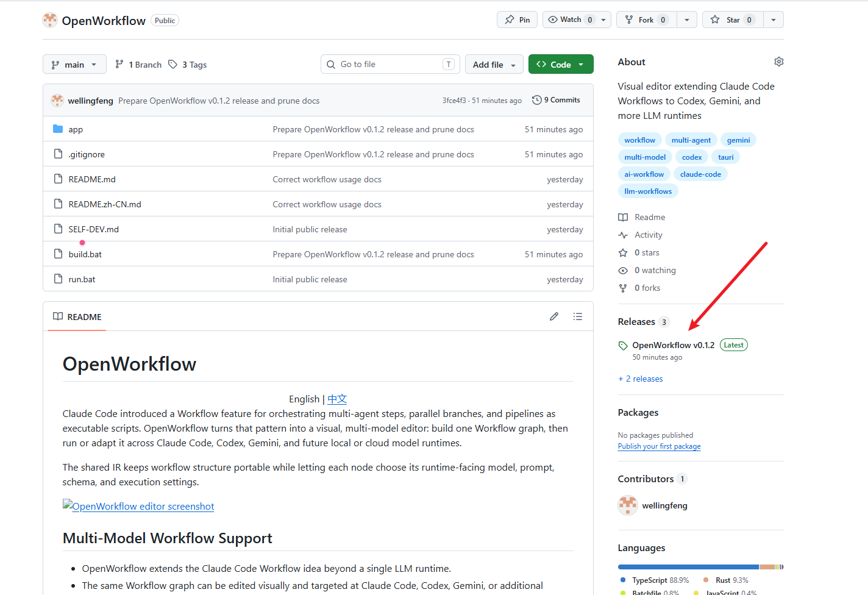Switch README to 中文
The image size is (868, 595).
click(x=337, y=399)
